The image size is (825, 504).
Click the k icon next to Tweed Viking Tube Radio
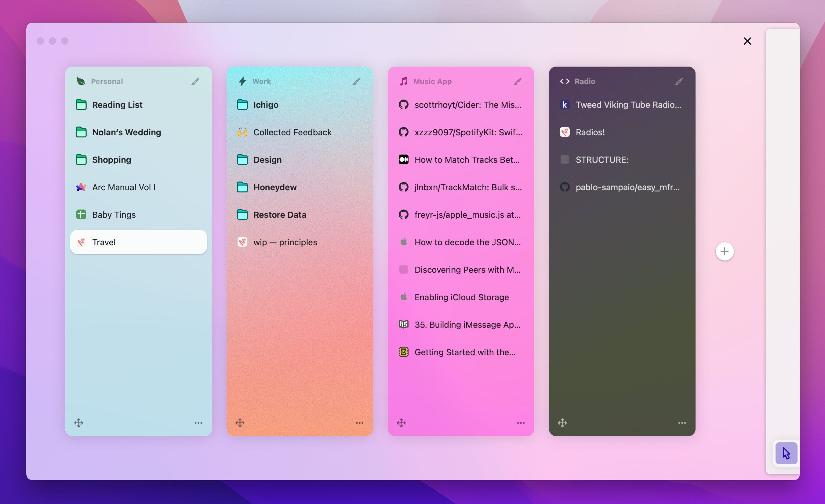coord(565,104)
